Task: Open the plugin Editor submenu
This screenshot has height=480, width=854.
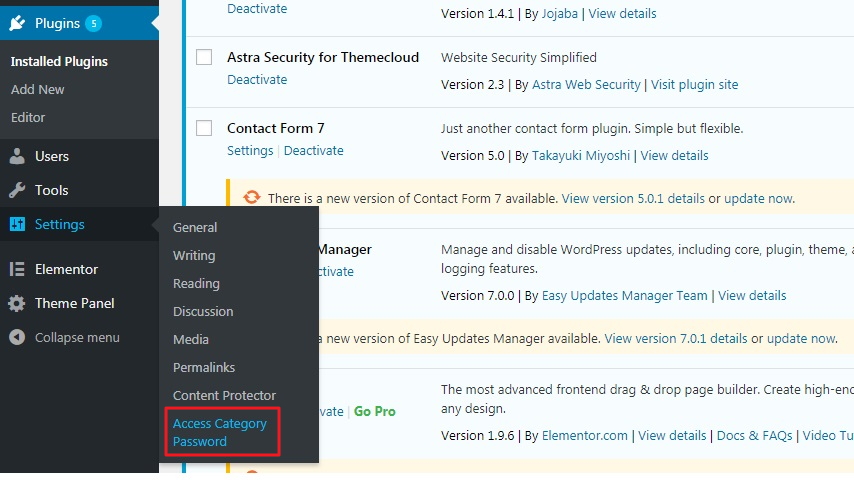Action: point(28,117)
